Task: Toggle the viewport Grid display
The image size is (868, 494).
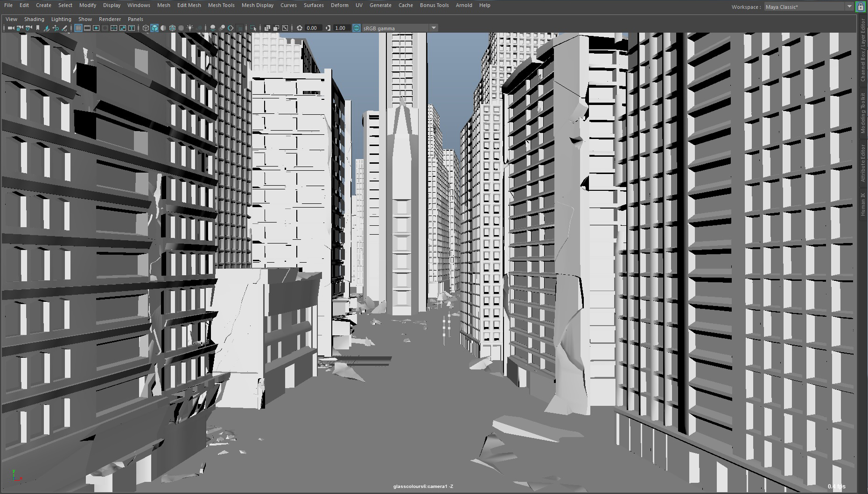Action: tap(78, 28)
